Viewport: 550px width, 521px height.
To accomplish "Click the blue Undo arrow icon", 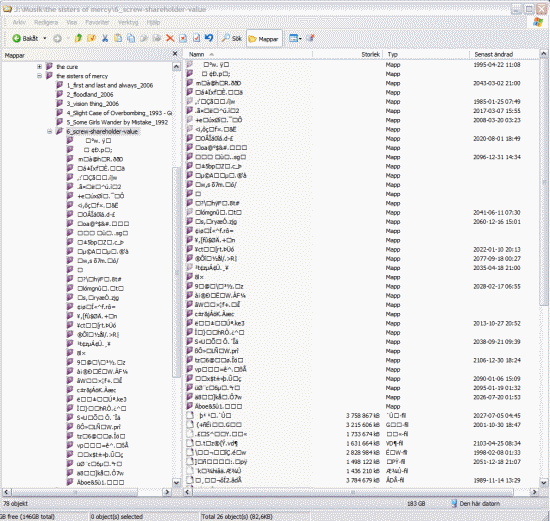I will coord(209,38).
